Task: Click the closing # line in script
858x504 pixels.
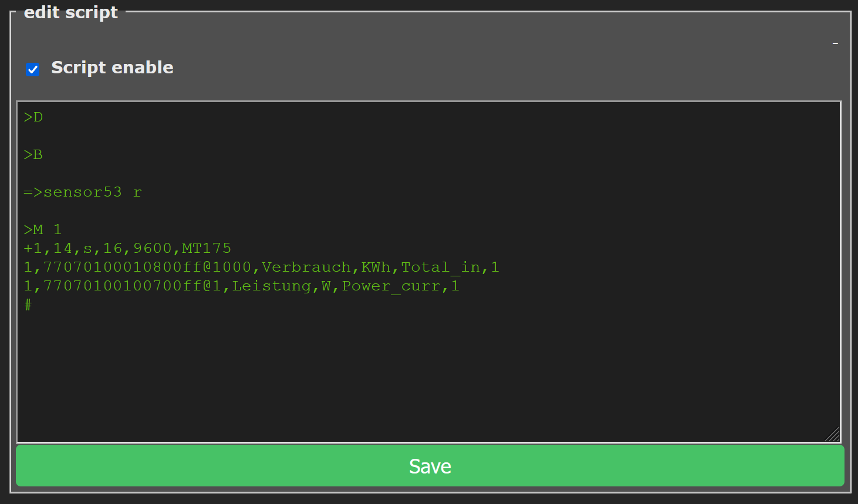Action: (x=28, y=305)
